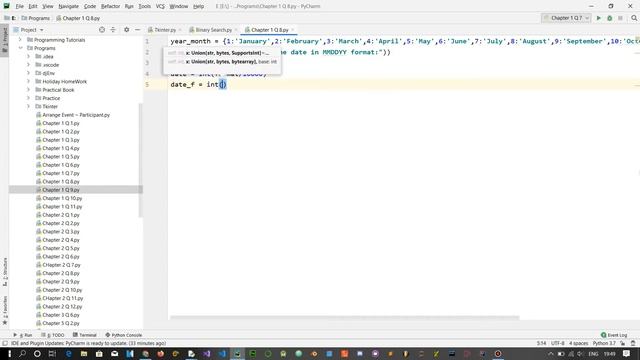
Task: Expand the .vscode folder
Action: 29,65
